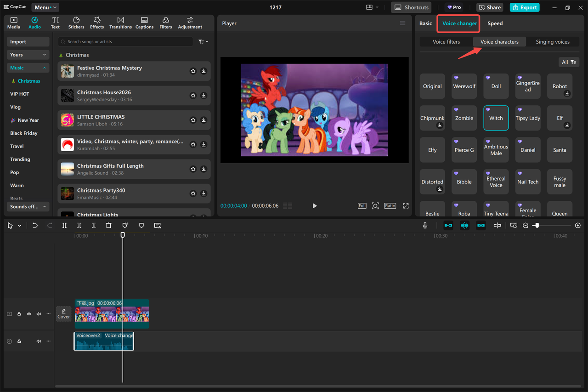The height and width of the screenshot is (392, 588).
Task: Select the Captions panel icon
Action: click(144, 23)
